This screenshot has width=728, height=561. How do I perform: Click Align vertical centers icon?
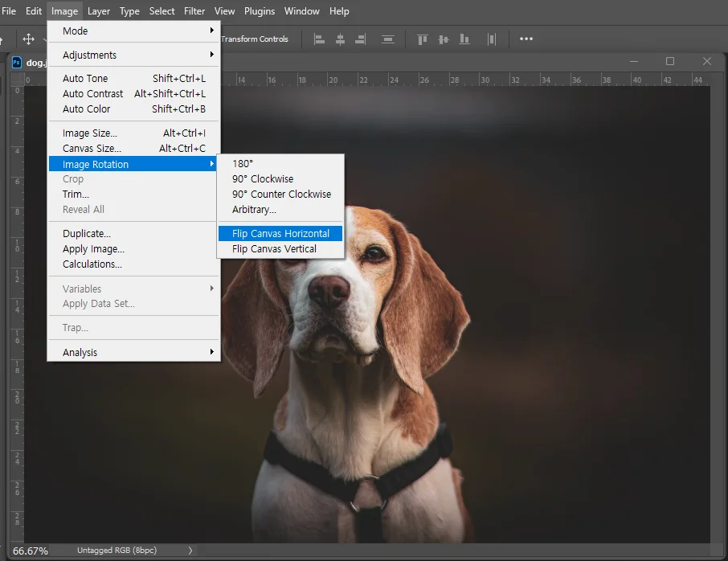[444, 39]
